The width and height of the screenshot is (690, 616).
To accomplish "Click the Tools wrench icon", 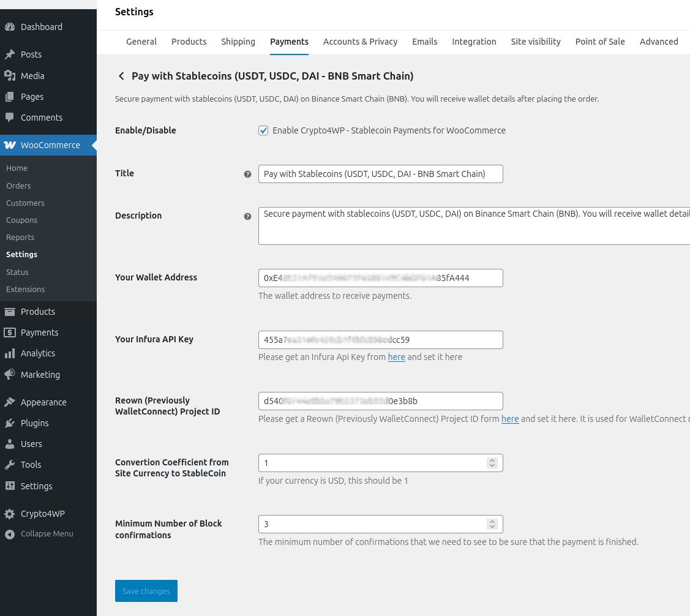I will coord(10,465).
